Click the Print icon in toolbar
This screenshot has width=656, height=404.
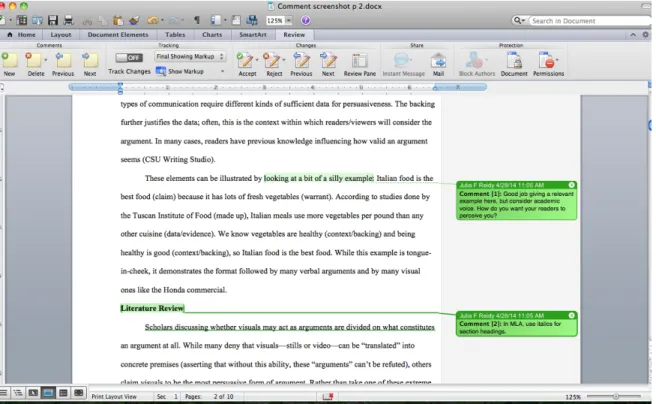click(x=69, y=20)
